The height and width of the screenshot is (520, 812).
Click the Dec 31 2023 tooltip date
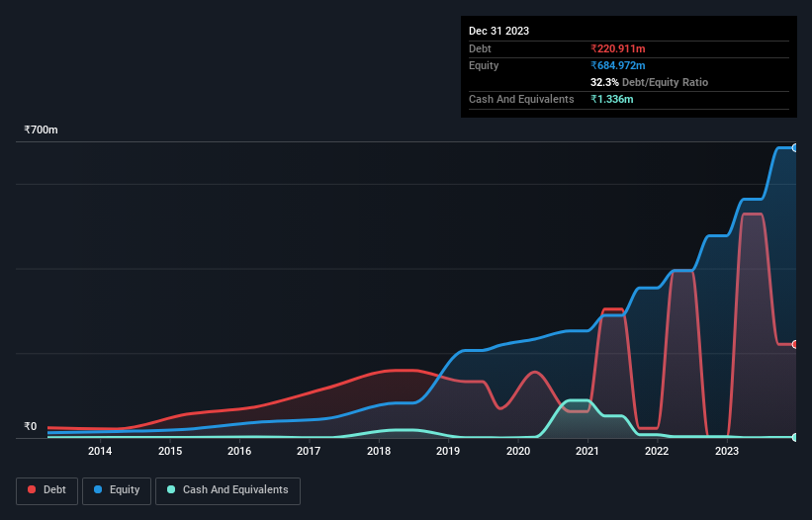point(498,31)
